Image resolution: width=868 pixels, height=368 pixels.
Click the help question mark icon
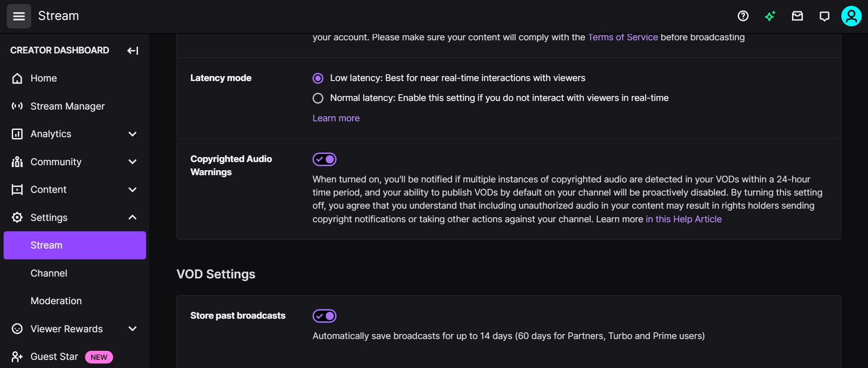click(743, 16)
